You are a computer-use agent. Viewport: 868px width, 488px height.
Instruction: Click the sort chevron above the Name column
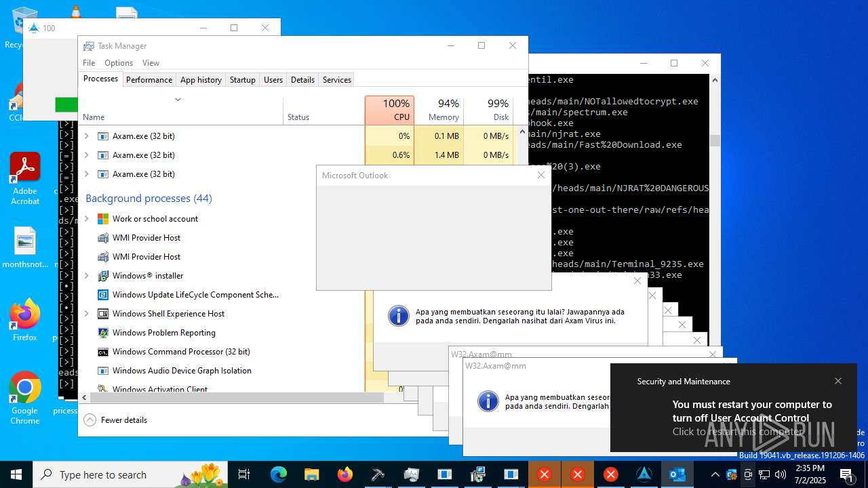pos(178,100)
